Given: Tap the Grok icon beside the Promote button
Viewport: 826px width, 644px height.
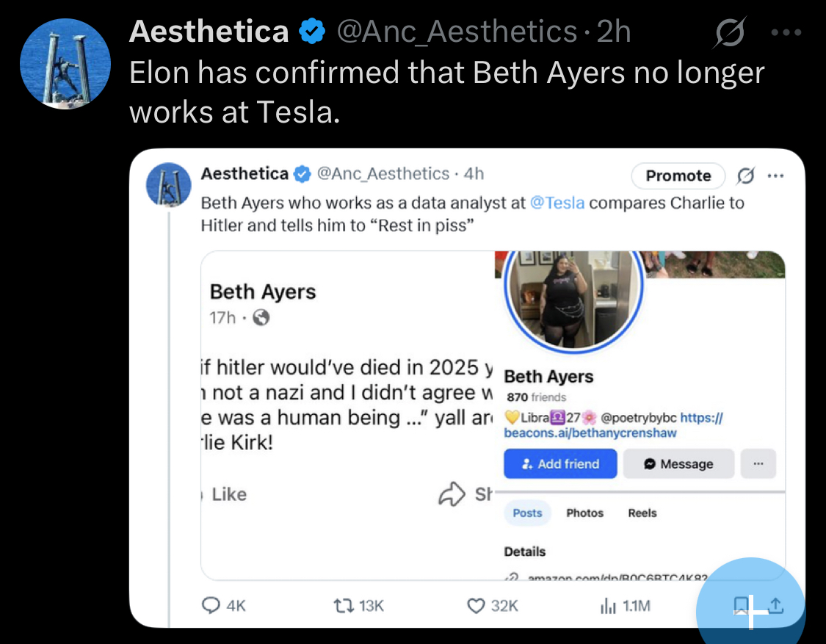Looking at the screenshot, I should pos(745,176).
